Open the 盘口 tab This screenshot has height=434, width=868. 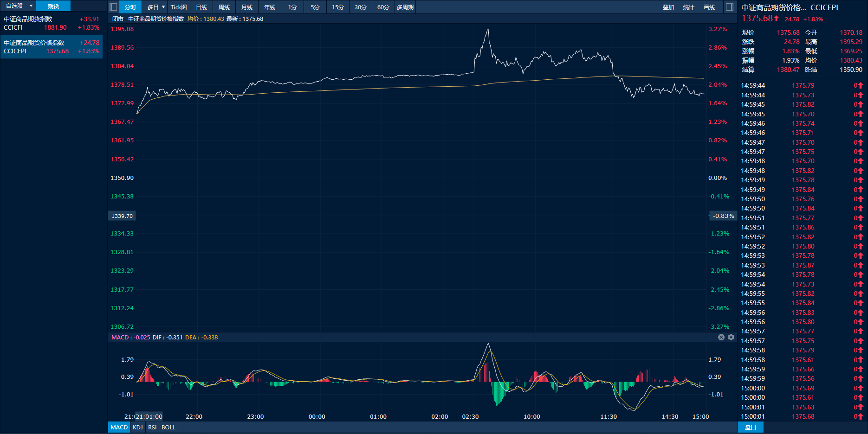point(750,427)
